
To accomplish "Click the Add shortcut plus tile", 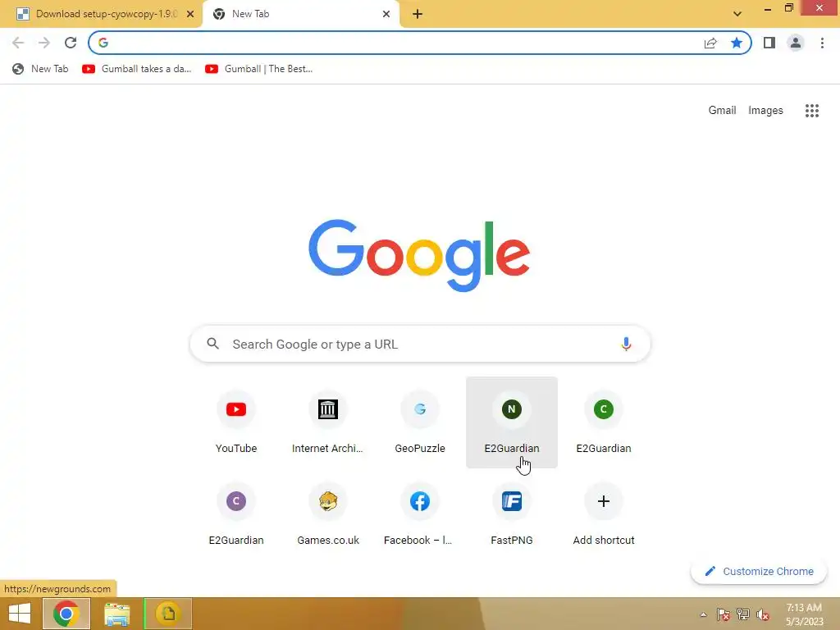I will coord(603,514).
